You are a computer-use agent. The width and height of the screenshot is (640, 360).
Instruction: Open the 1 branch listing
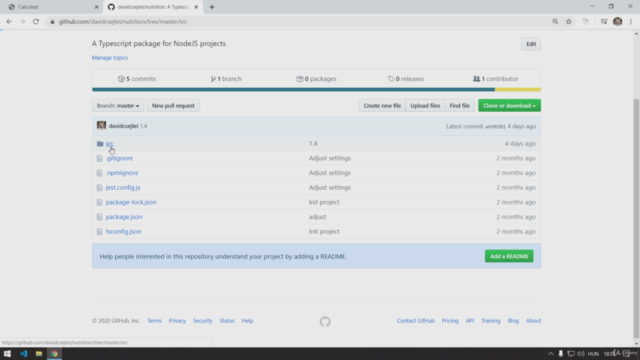pyautogui.click(x=226, y=79)
